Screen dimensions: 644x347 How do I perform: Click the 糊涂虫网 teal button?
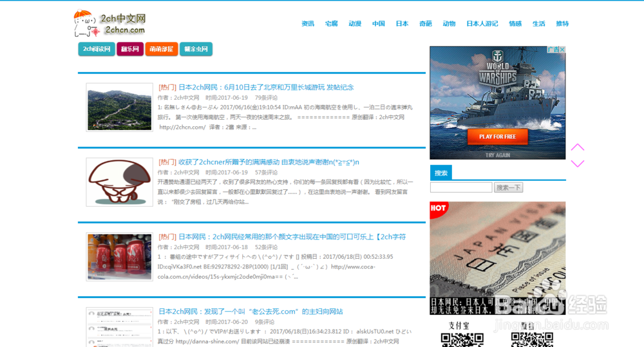[196, 49]
